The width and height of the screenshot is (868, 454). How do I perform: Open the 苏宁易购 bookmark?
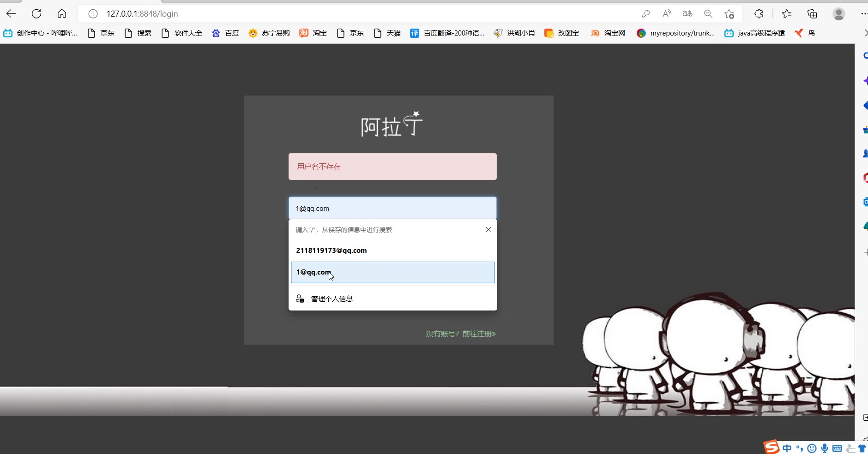pyautogui.click(x=269, y=33)
